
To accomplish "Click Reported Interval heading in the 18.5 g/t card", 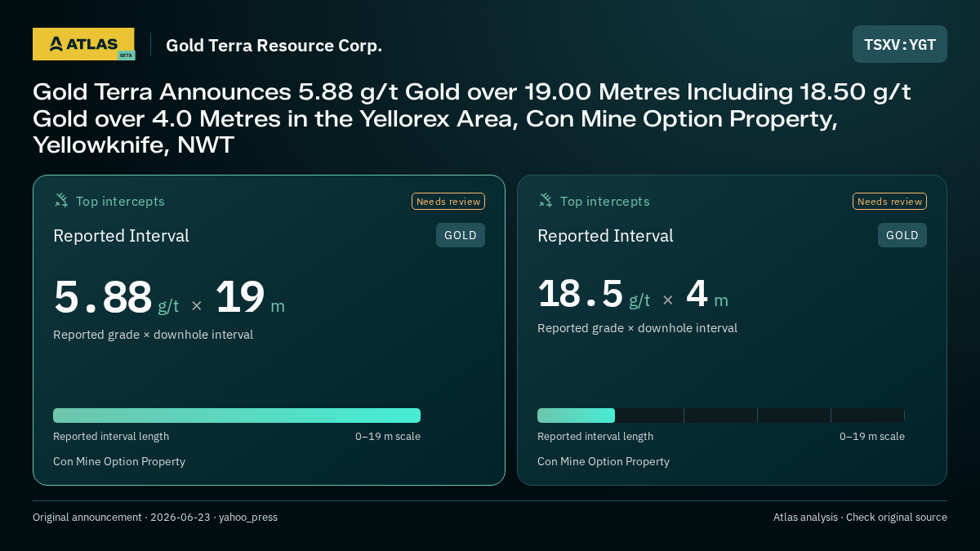I will tap(605, 236).
